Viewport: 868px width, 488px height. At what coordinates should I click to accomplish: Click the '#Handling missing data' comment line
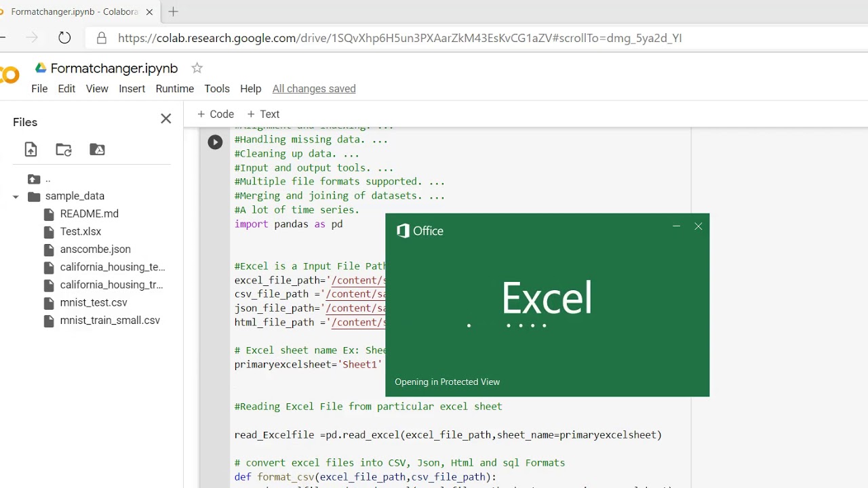click(311, 139)
